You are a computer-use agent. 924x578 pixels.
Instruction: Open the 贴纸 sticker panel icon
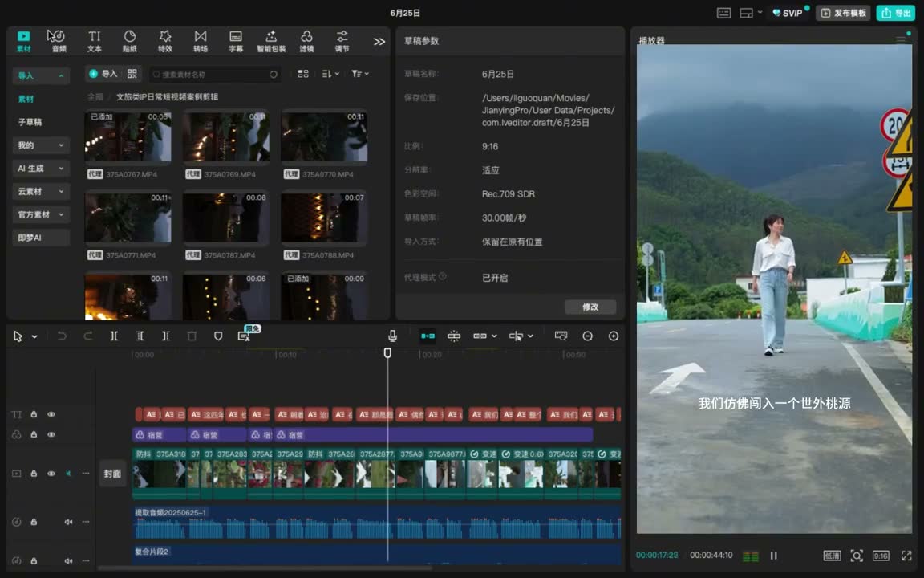(x=130, y=41)
